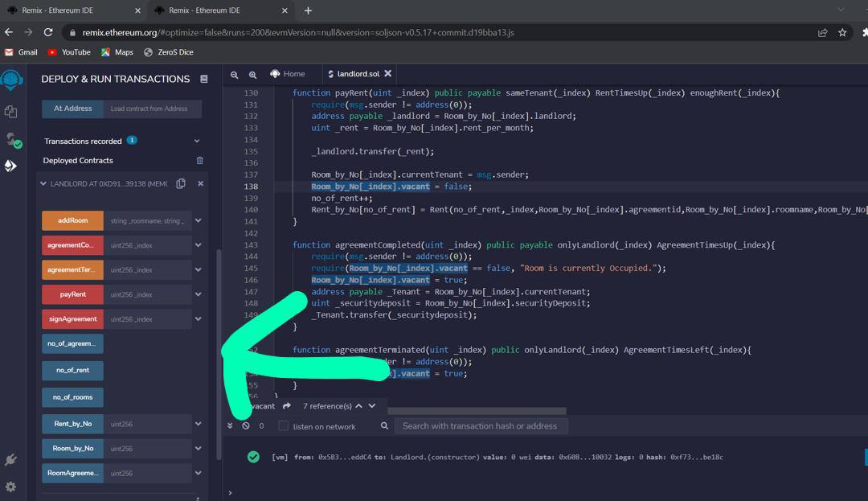This screenshot has height=501, width=868.
Task: Expand the payRent function inputs
Action: click(x=198, y=294)
